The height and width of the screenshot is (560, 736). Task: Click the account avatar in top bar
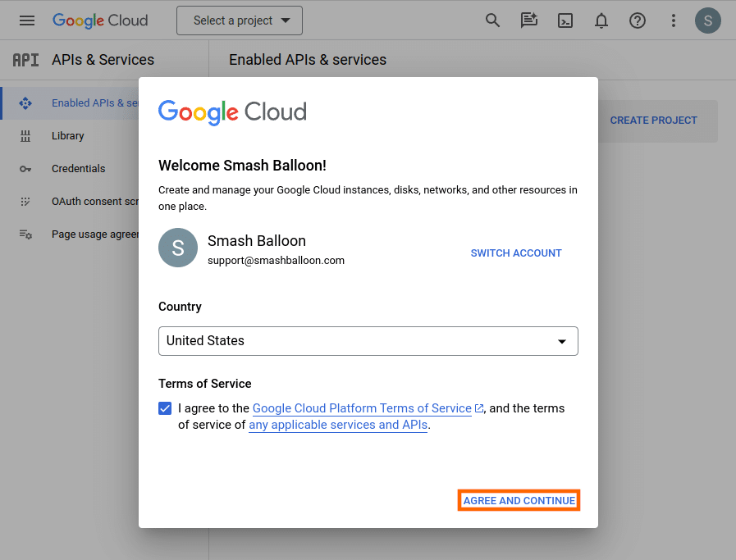coord(707,20)
